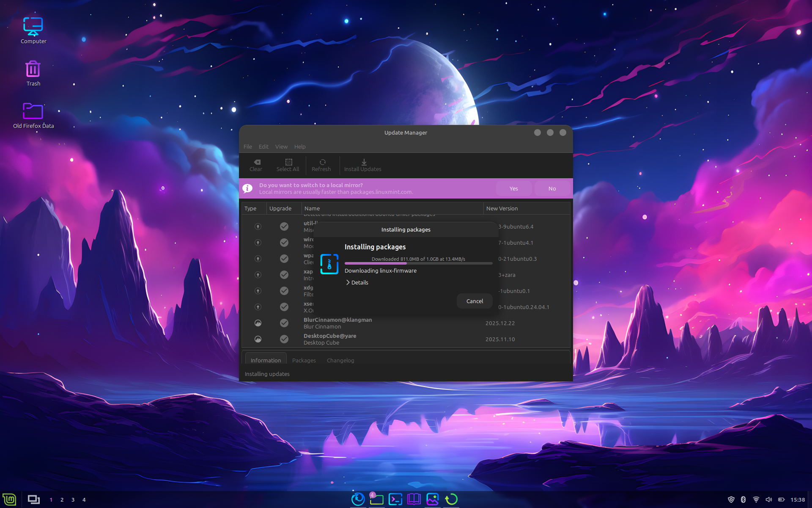Click the Select All toolbar icon
Screen dimensions: 812x508
click(x=288, y=162)
